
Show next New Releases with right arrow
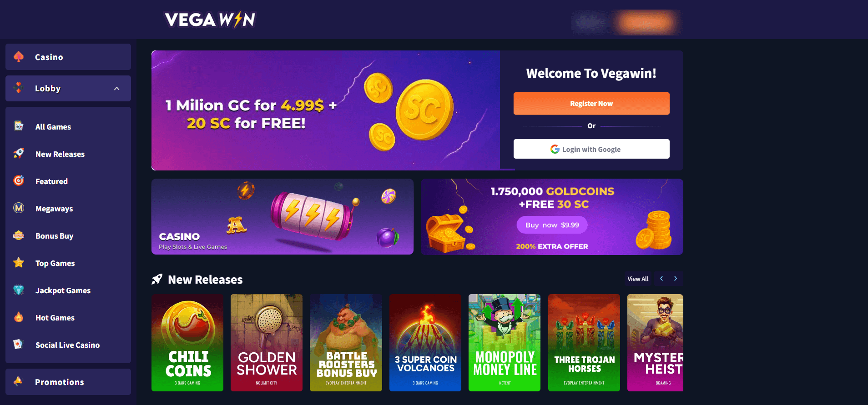point(676,279)
